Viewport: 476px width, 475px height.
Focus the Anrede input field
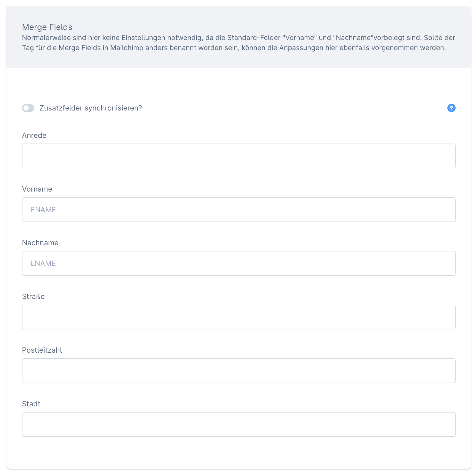point(239,156)
